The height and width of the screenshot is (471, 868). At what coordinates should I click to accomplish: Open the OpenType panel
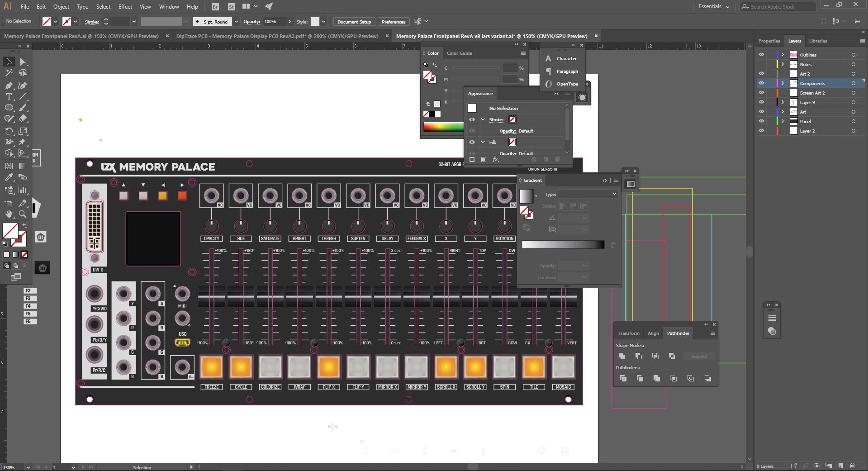(561, 84)
